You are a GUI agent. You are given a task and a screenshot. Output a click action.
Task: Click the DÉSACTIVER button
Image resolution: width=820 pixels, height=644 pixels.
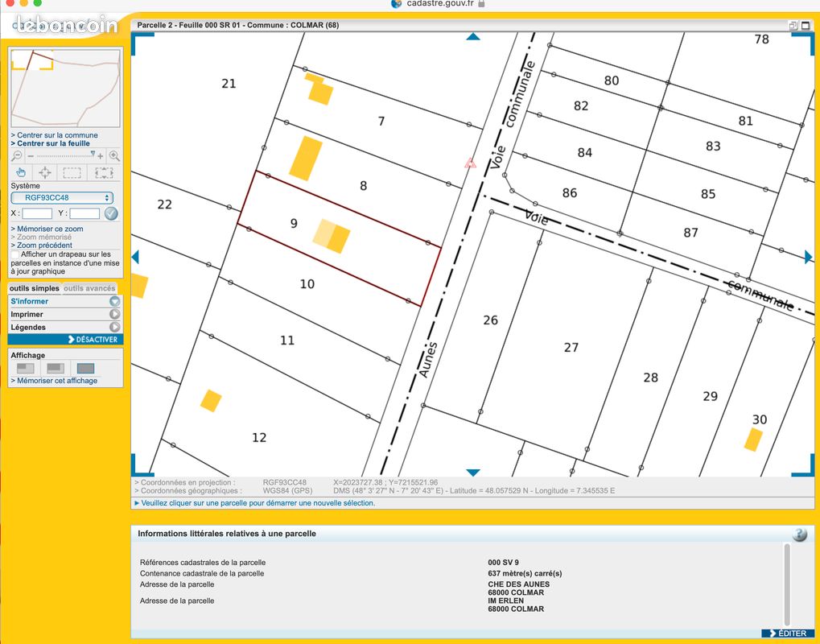93,340
